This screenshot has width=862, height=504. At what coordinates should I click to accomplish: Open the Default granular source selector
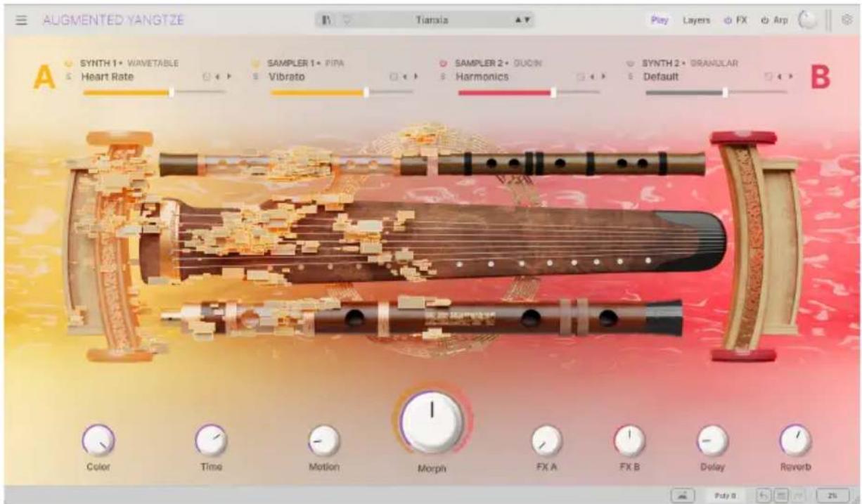(661, 77)
